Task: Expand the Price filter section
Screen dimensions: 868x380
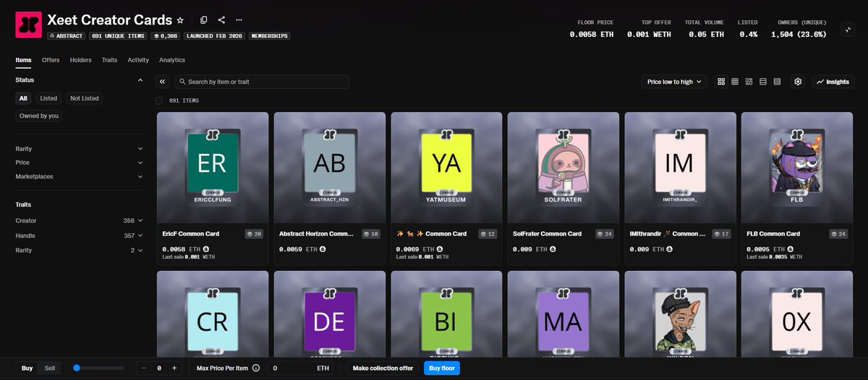Action: 80,163
